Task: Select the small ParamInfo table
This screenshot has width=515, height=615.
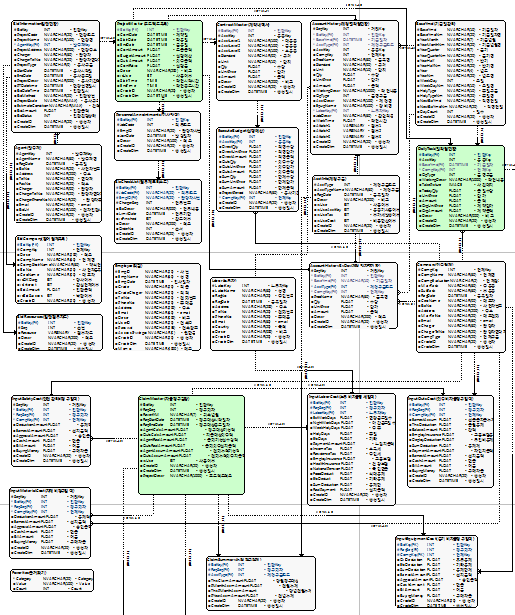Action: tap(52, 580)
